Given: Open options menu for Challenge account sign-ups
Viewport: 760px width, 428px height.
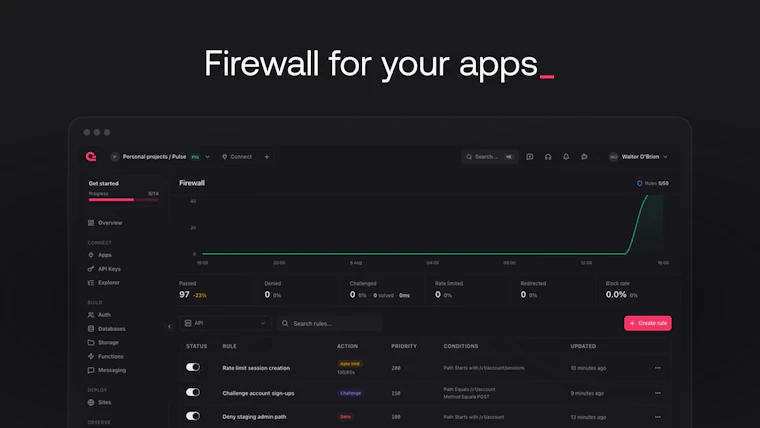Looking at the screenshot, I should click(658, 393).
